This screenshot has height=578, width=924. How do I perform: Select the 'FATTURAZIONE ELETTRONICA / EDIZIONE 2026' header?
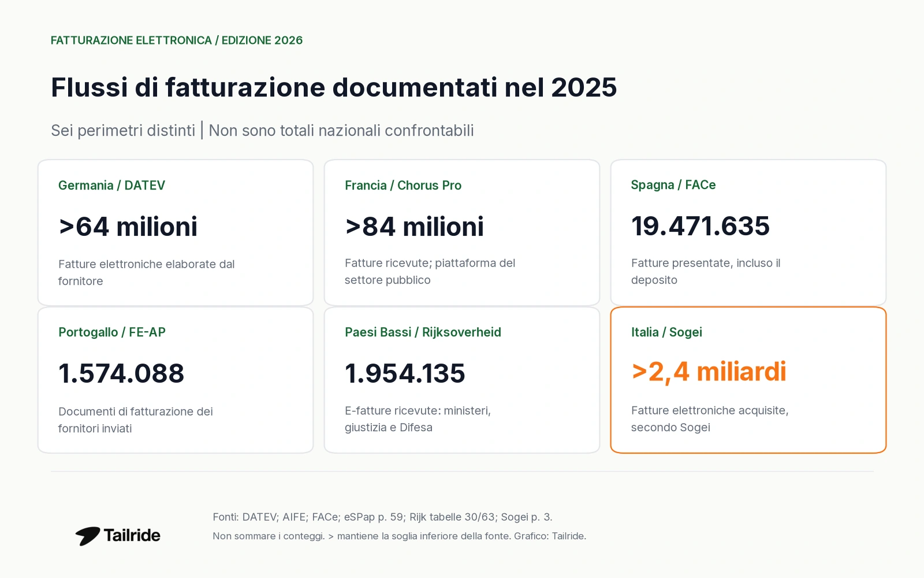pyautogui.click(x=177, y=40)
